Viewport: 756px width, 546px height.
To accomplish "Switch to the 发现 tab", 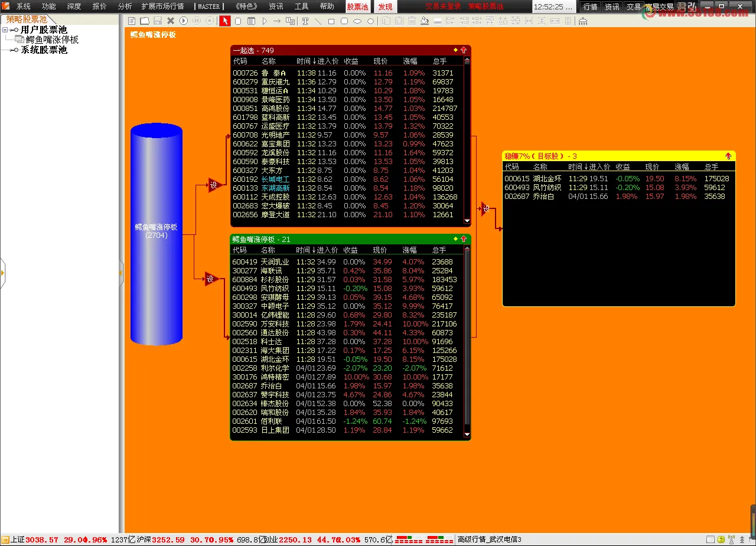I will coord(385,7).
